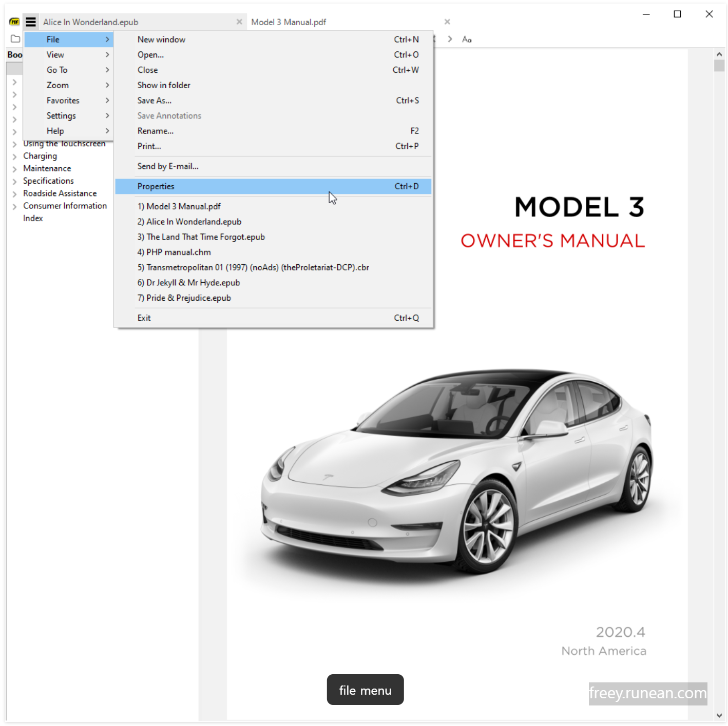Viewport: 728px width, 726px height.
Task: Click the North America text
Action: 604,651
